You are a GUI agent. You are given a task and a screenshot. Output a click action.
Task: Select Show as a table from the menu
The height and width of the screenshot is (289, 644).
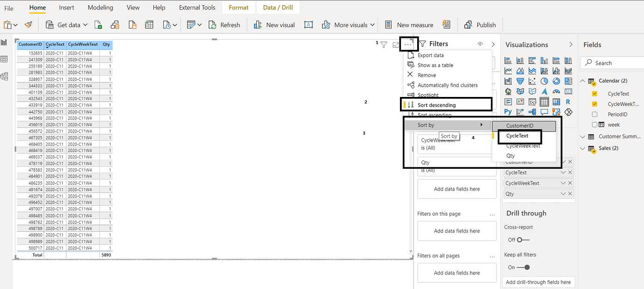coord(435,65)
